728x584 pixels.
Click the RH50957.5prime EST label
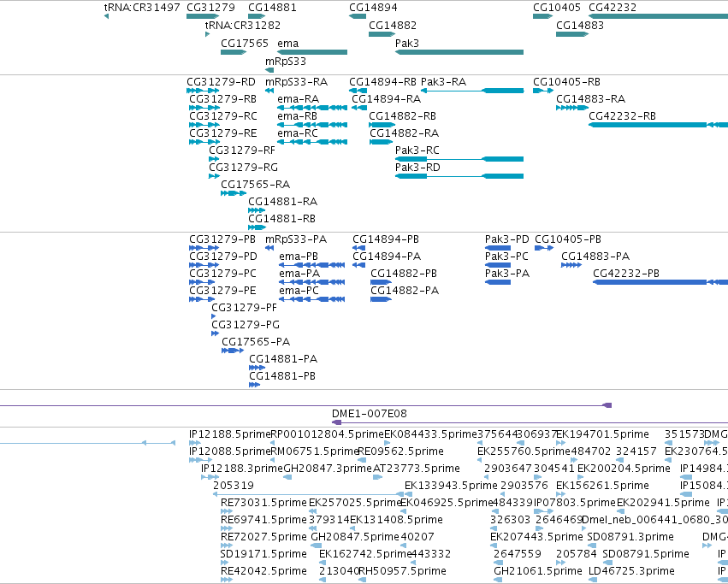[402, 571]
